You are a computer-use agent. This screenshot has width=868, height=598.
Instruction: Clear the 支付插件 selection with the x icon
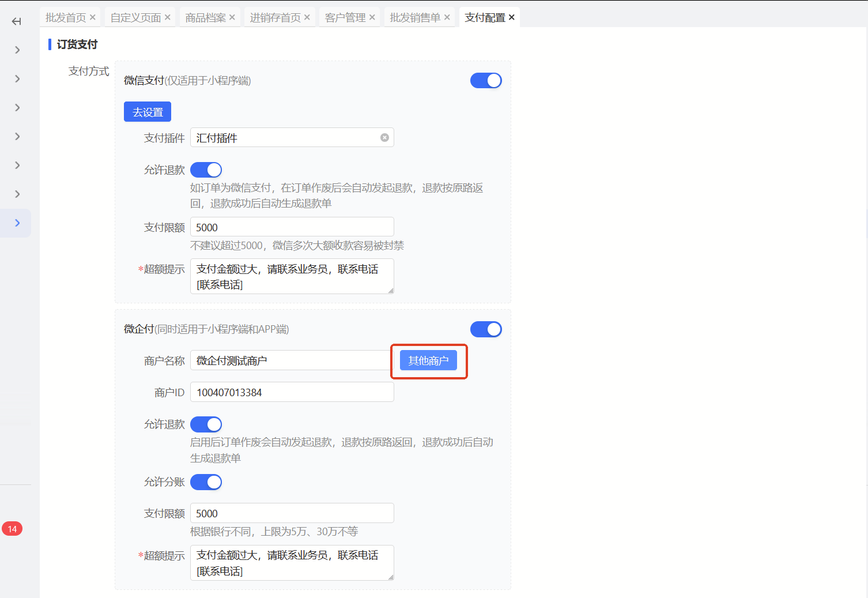[384, 137]
